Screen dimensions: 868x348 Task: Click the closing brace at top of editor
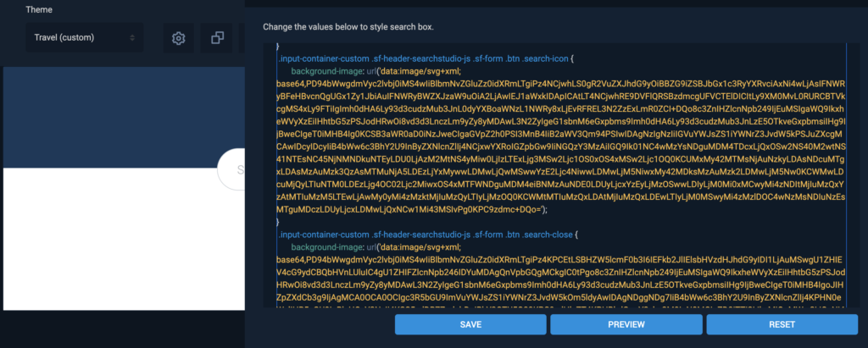278,47
